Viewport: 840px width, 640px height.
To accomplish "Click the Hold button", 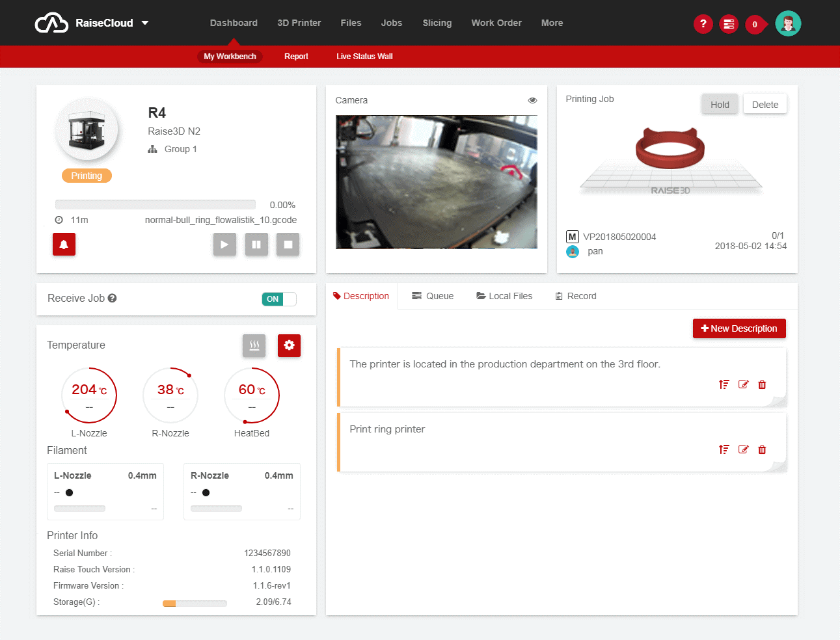I will [x=720, y=104].
